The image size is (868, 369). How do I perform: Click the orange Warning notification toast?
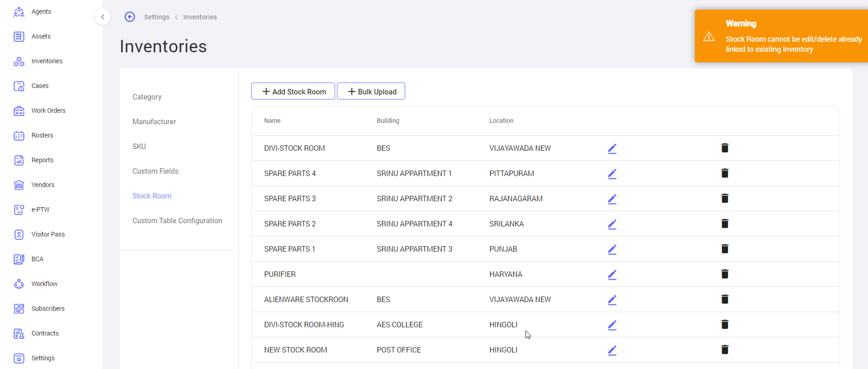tap(781, 36)
